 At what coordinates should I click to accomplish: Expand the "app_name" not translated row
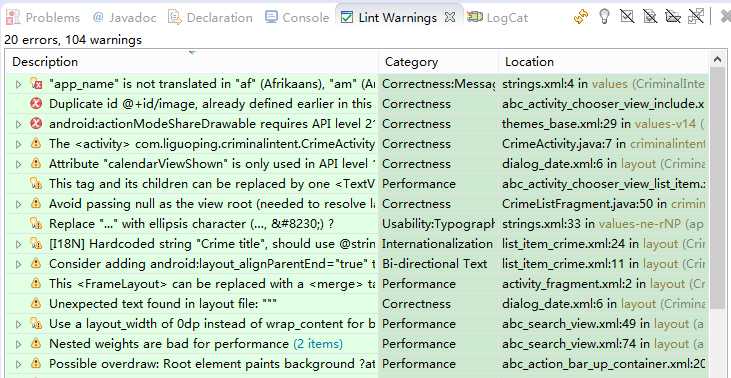coord(19,84)
